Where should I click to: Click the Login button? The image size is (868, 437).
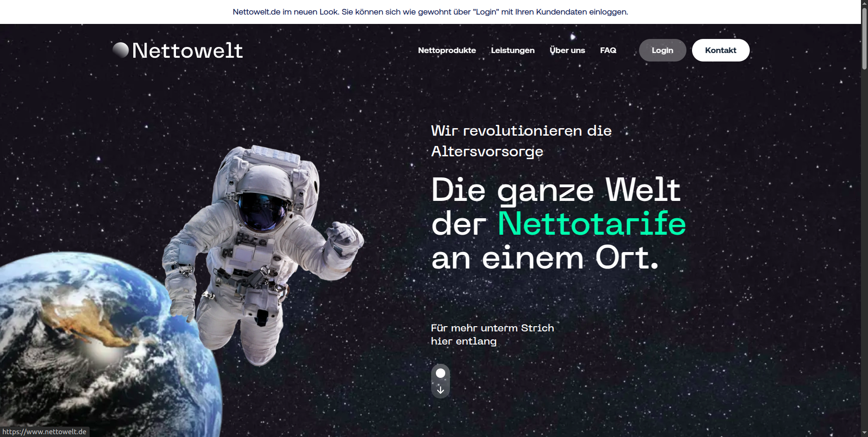click(x=662, y=50)
